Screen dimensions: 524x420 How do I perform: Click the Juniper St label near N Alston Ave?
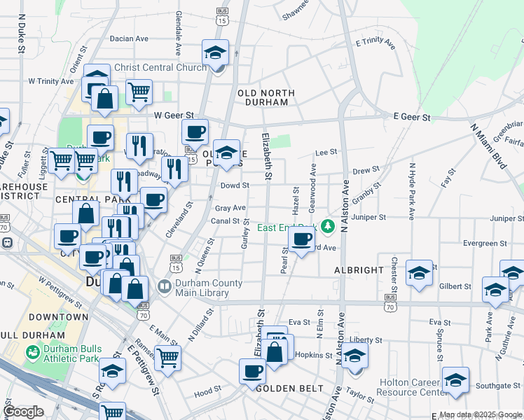click(x=368, y=217)
